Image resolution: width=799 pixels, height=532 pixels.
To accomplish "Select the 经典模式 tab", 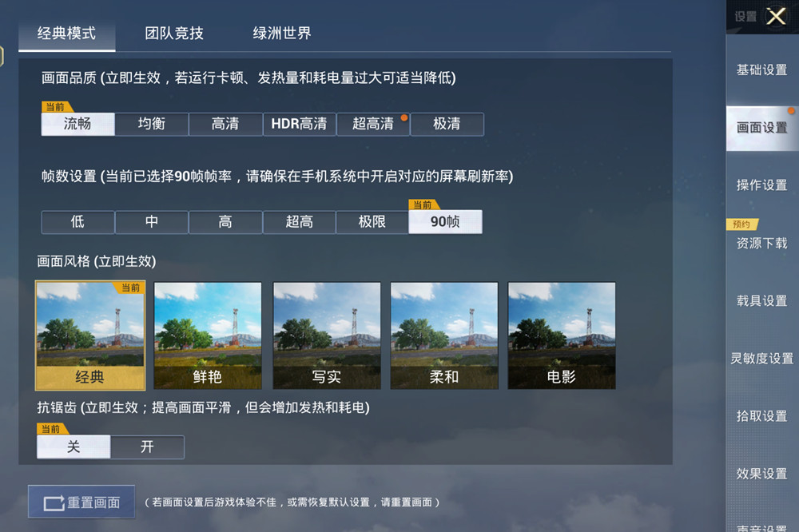I will click(x=67, y=34).
